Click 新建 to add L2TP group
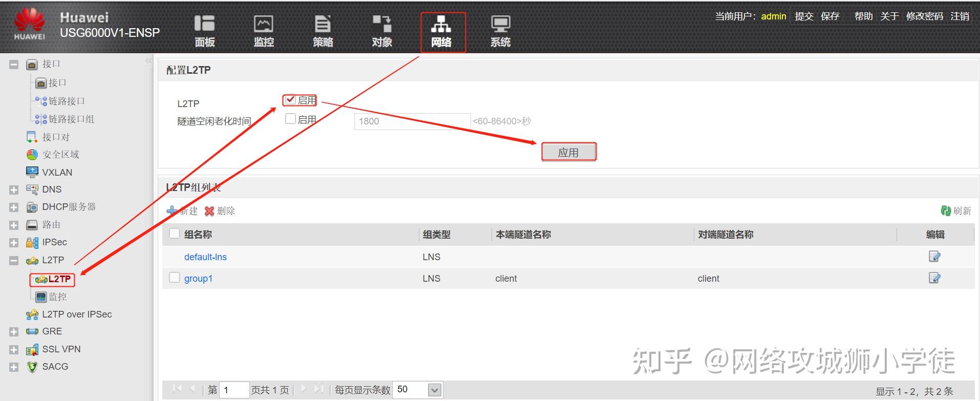 pos(182,210)
